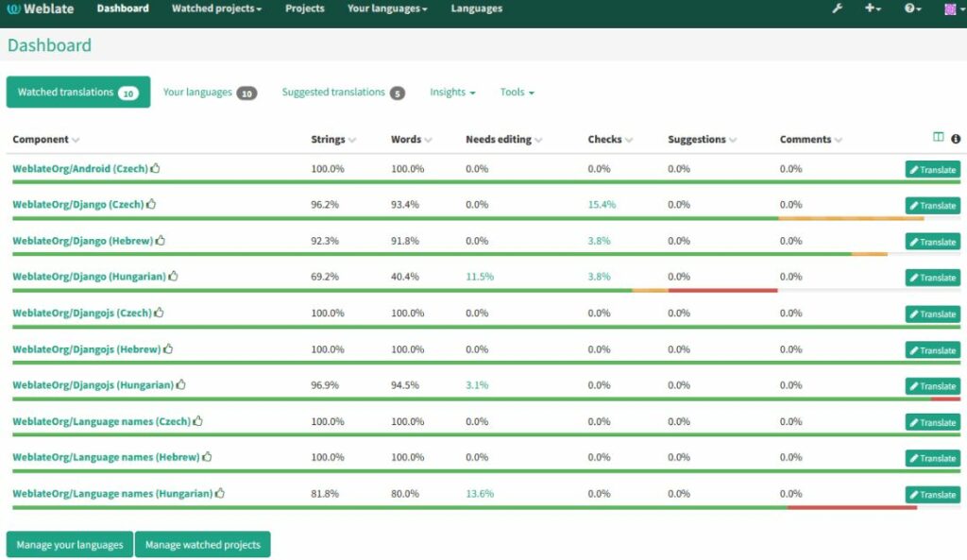Open the user avatar menu

(954, 8)
